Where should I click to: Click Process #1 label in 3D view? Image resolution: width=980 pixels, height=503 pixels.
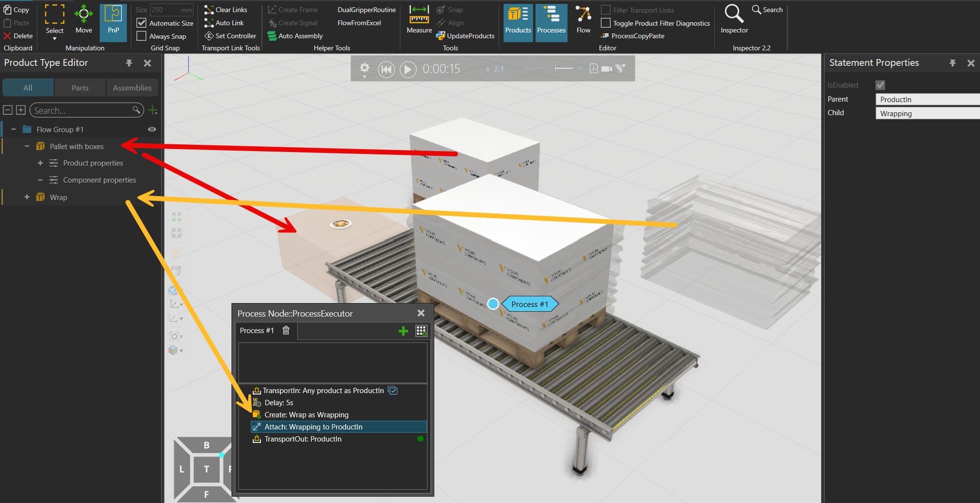coord(530,304)
